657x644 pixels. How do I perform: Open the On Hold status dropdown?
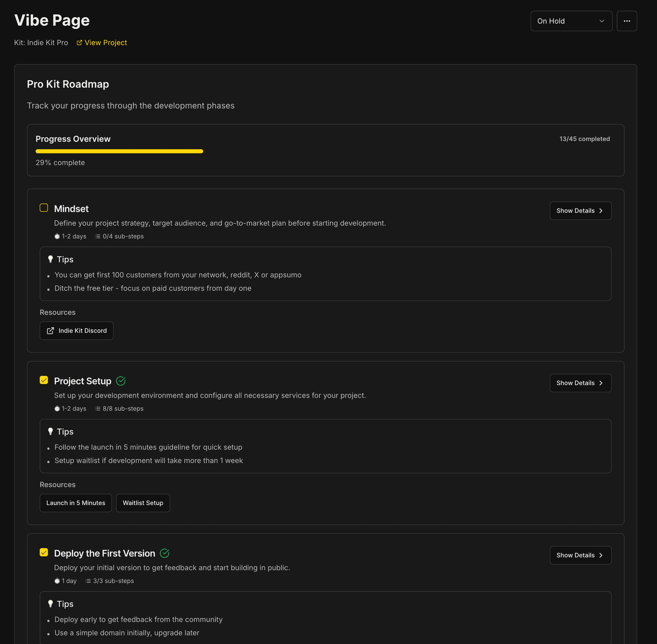571,21
